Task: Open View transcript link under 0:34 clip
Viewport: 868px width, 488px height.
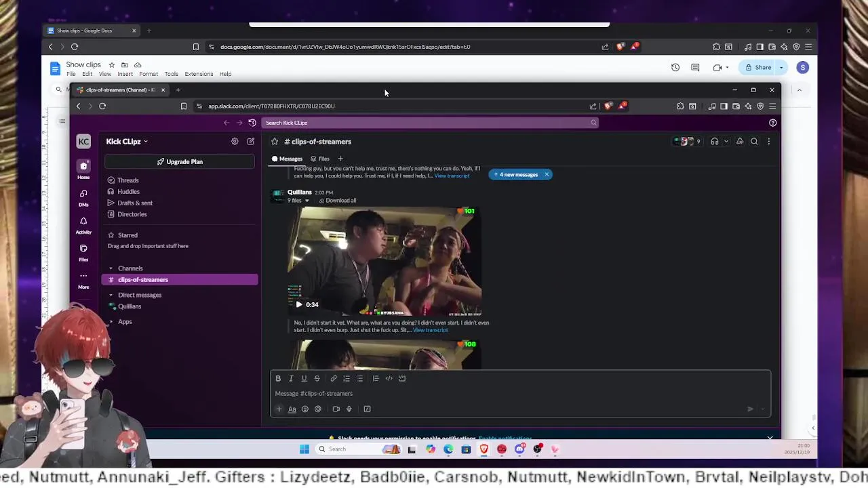Action: (430, 330)
